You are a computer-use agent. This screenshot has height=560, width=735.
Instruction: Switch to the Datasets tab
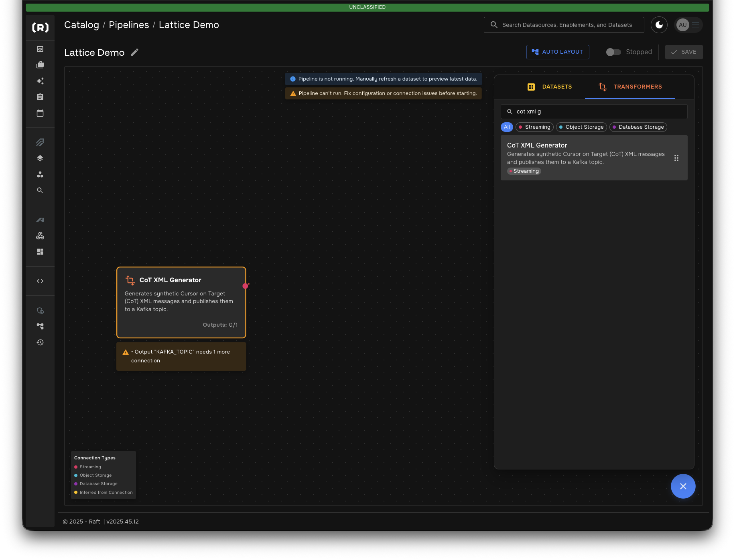point(550,87)
